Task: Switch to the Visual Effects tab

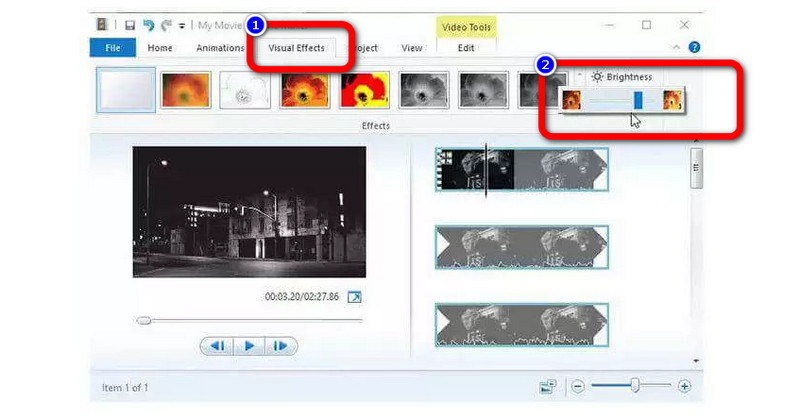Action: (296, 47)
